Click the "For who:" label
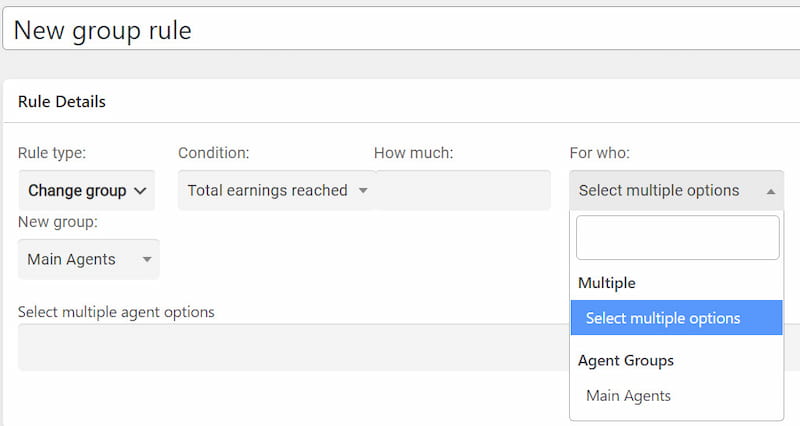The image size is (800, 426). (599, 153)
